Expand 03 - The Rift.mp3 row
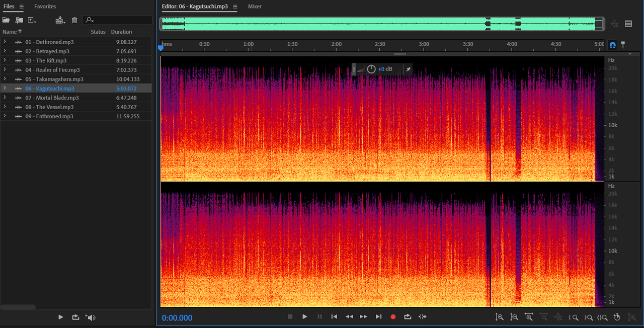The width and height of the screenshot is (644, 328). 5,60
